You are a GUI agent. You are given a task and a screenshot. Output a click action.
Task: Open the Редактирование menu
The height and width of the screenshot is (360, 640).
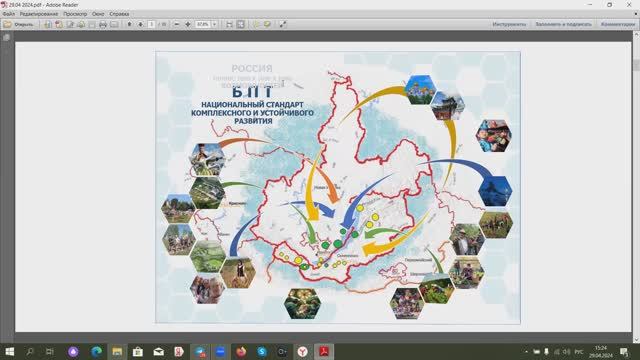[39, 14]
